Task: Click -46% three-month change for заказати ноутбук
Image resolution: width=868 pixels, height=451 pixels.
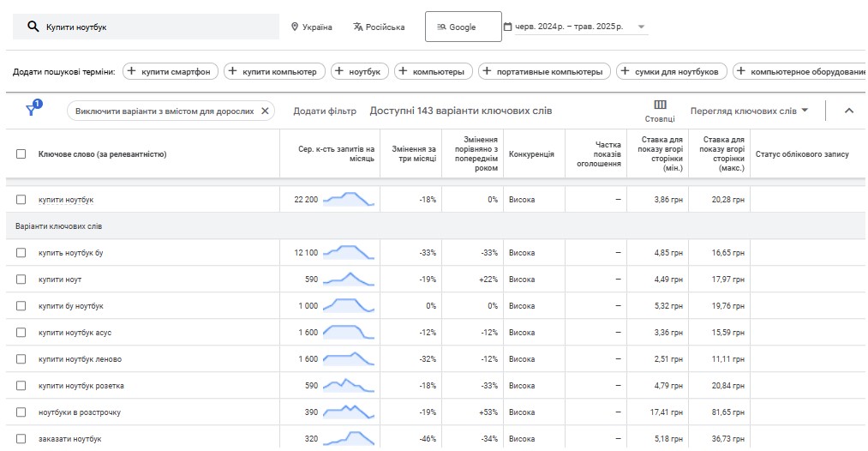Action: point(428,439)
